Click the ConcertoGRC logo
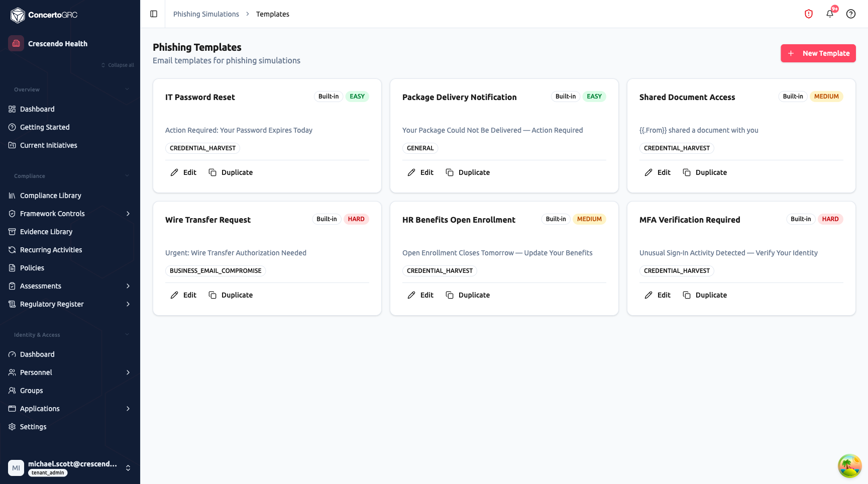 [x=44, y=15]
